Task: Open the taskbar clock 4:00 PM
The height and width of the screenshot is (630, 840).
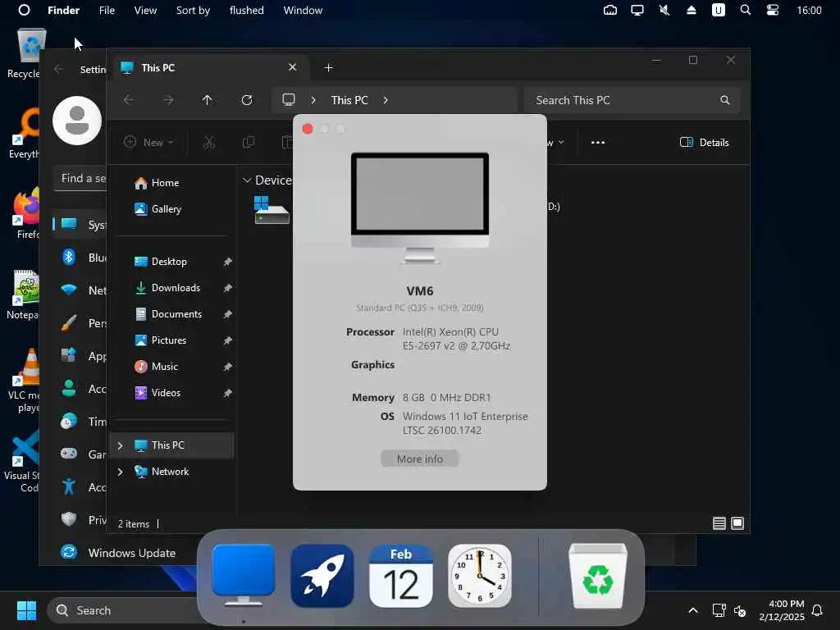Action: pyautogui.click(x=782, y=610)
